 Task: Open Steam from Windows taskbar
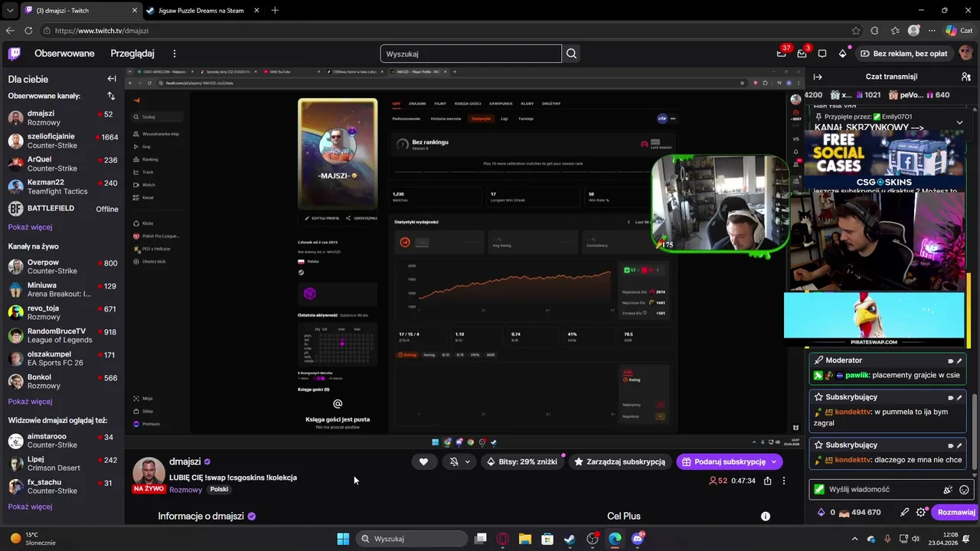pyautogui.click(x=570, y=539)
